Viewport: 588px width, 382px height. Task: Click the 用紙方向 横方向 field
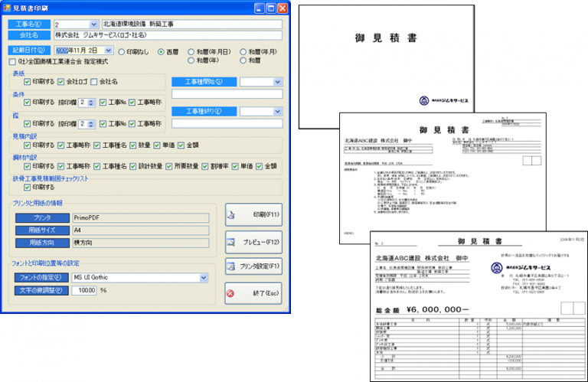click(x=141, y=243)
